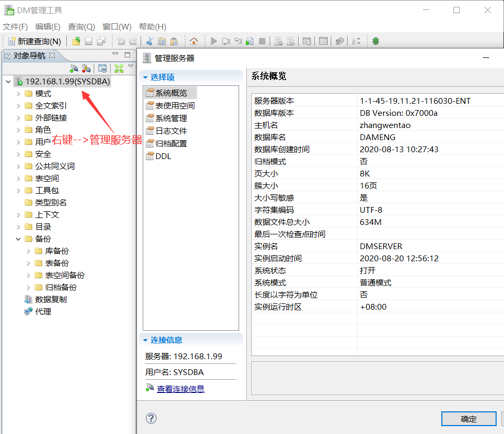Viewport: 504px width, 434px height.
Task: Open the 编辑(E) menu
Action: click(x=48, y=27)
